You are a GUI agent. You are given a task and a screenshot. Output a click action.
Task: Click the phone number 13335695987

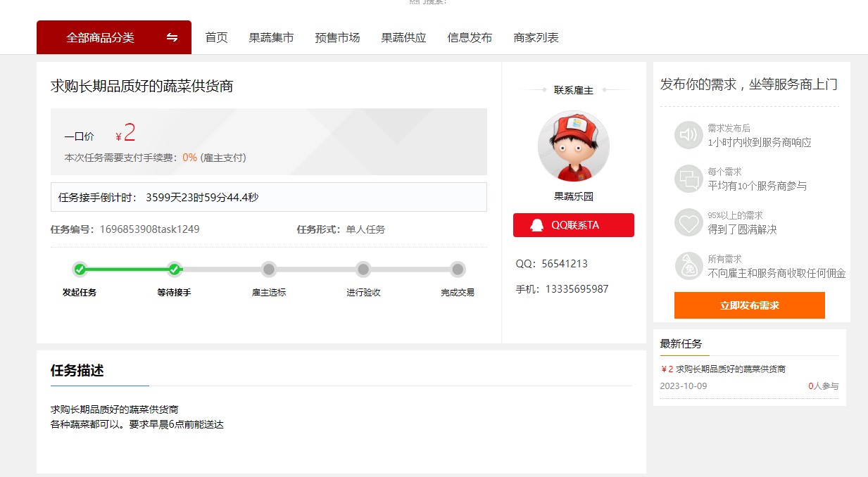577,289
